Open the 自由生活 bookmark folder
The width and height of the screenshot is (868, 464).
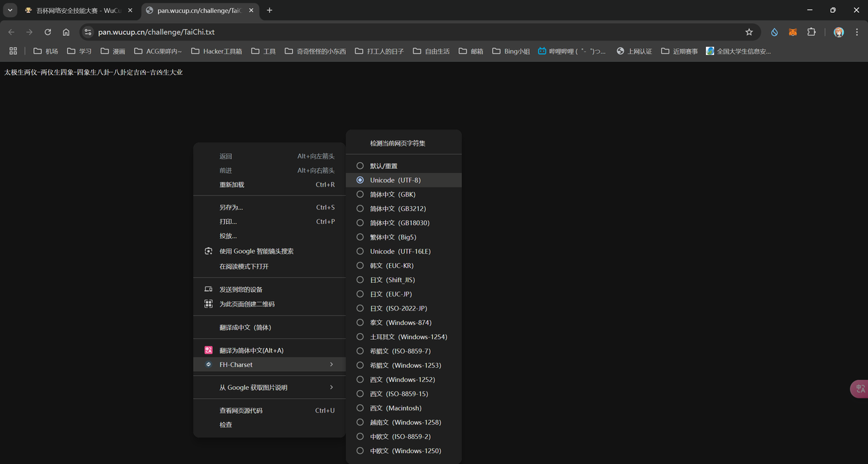[431, 51]
